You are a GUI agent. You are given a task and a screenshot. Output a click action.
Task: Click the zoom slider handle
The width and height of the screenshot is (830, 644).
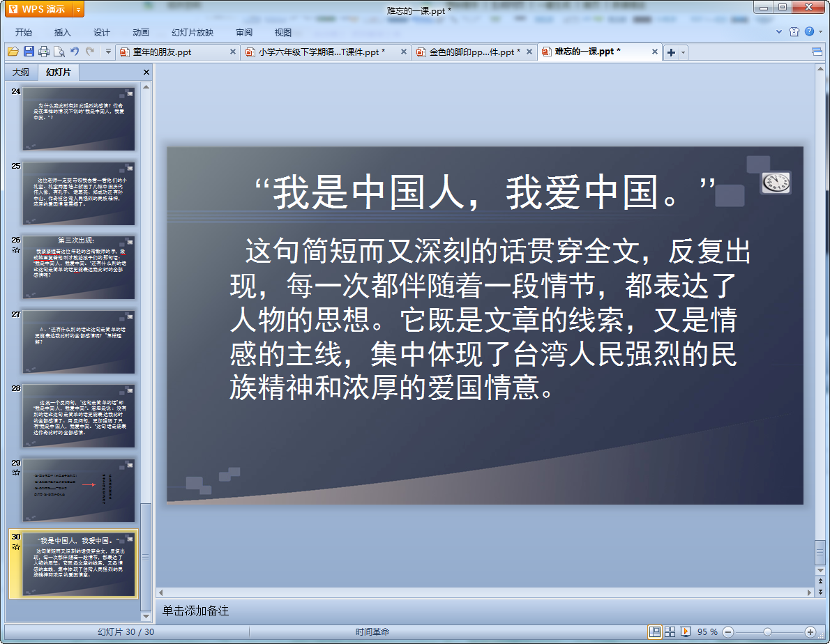tap(767, 632)
